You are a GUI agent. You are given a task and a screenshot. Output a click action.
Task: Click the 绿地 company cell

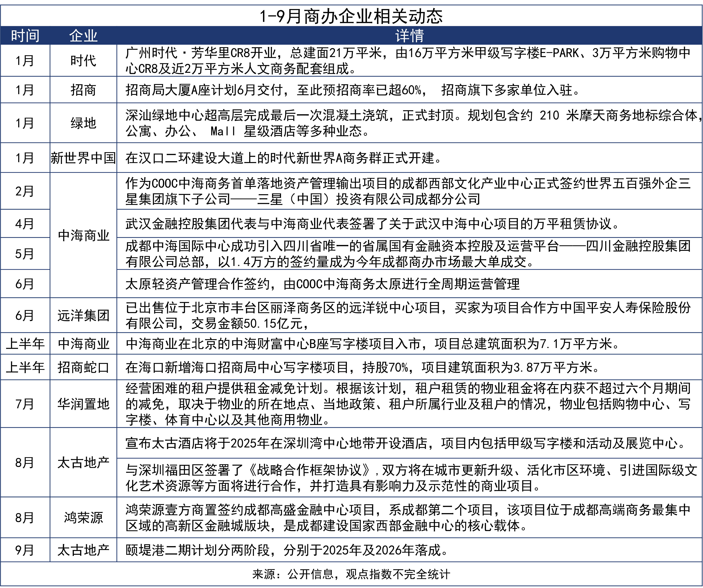point(83,123)
